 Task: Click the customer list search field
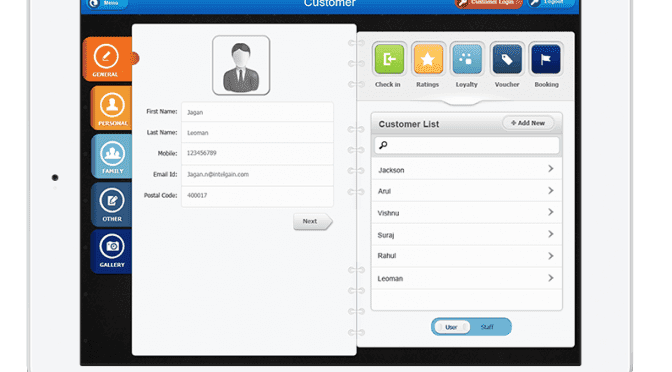tap(467, 145)
